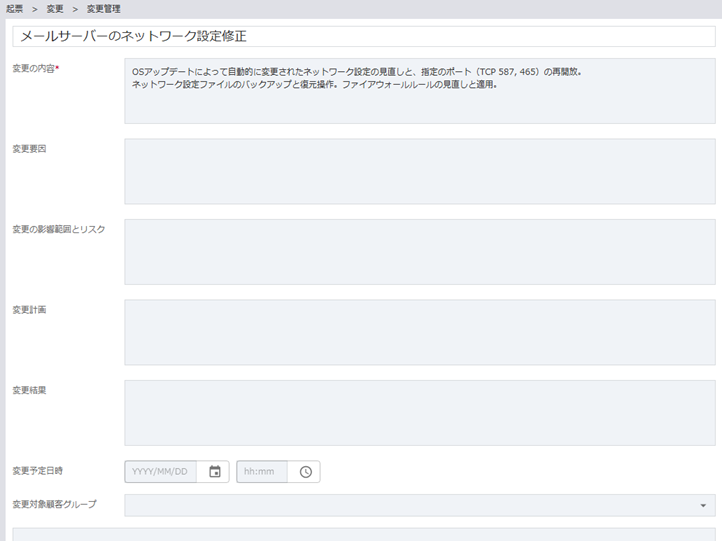Click the 変更対象顧客グループ label text
Image resolution: width=722 pixels, height=541 pixels.
click(54, 504)
